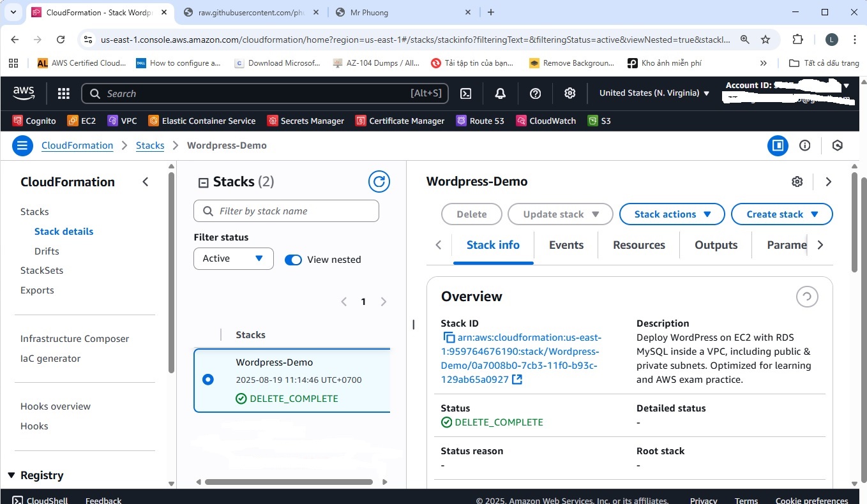
Task: Go to Stacks breadcrumb link
Action: tap(150, 145)
